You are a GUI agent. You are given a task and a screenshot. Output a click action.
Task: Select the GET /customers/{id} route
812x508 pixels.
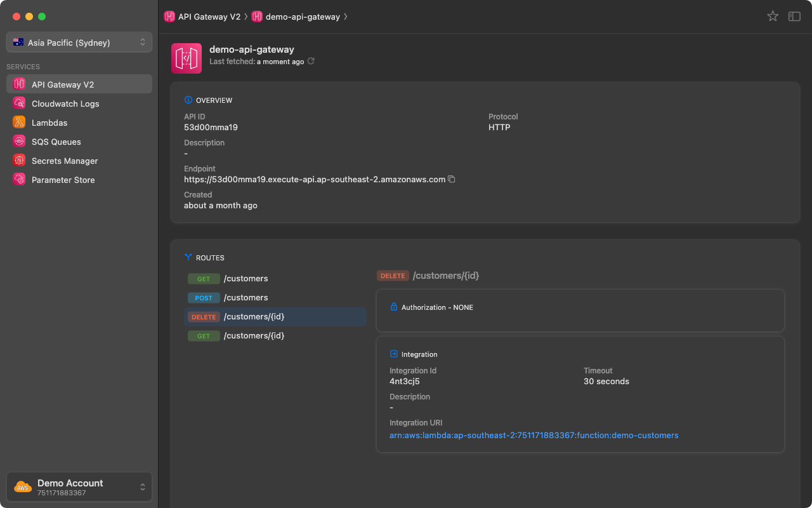[275, 335]
